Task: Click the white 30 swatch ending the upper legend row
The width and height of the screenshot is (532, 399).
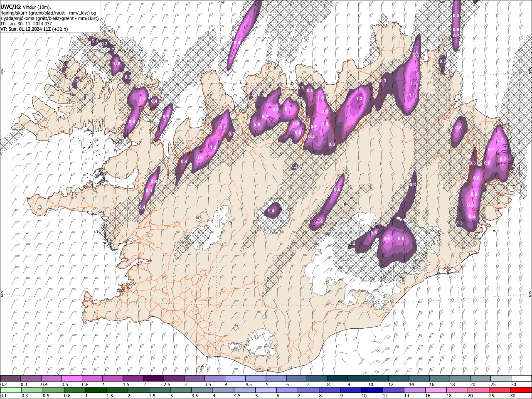Action: [x=521, y=378]
